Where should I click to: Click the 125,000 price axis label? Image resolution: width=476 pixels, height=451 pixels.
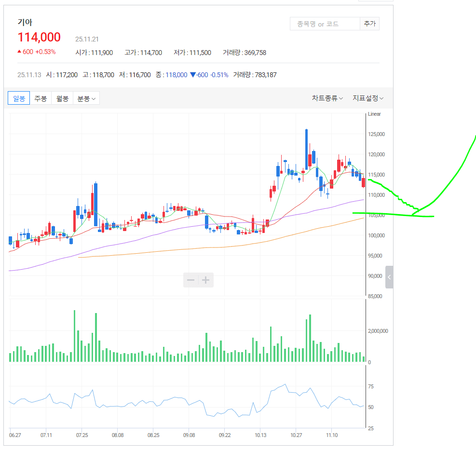pyautogui.click(x=377, y=134)
